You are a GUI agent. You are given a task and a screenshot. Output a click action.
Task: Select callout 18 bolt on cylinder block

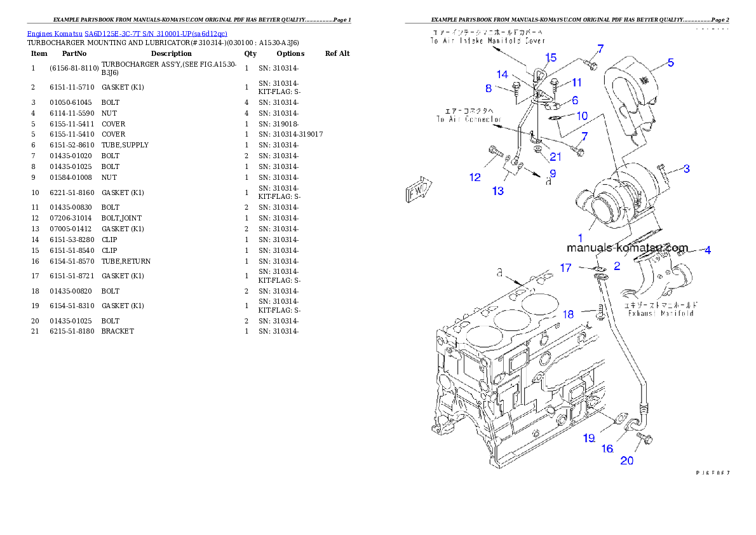coord(569,314)
